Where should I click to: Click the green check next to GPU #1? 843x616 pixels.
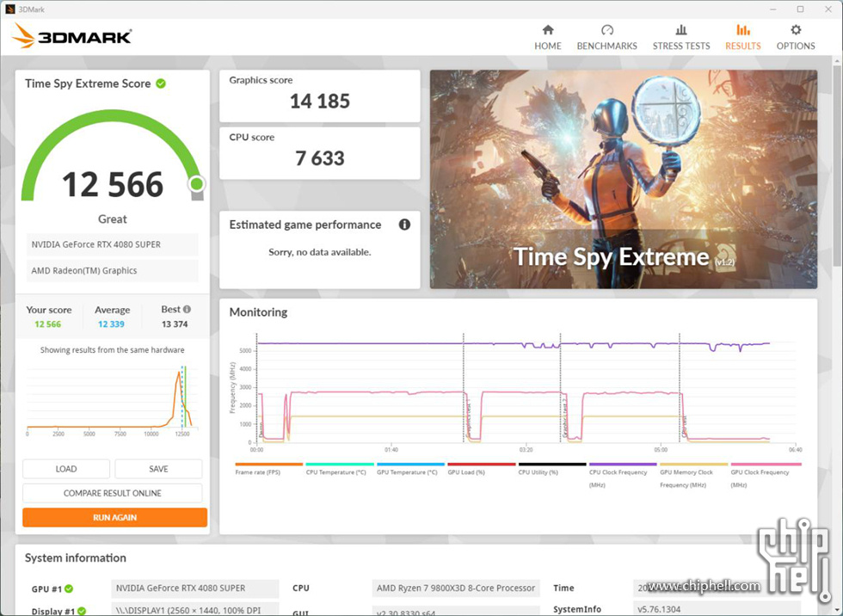[x=69, y=588]
